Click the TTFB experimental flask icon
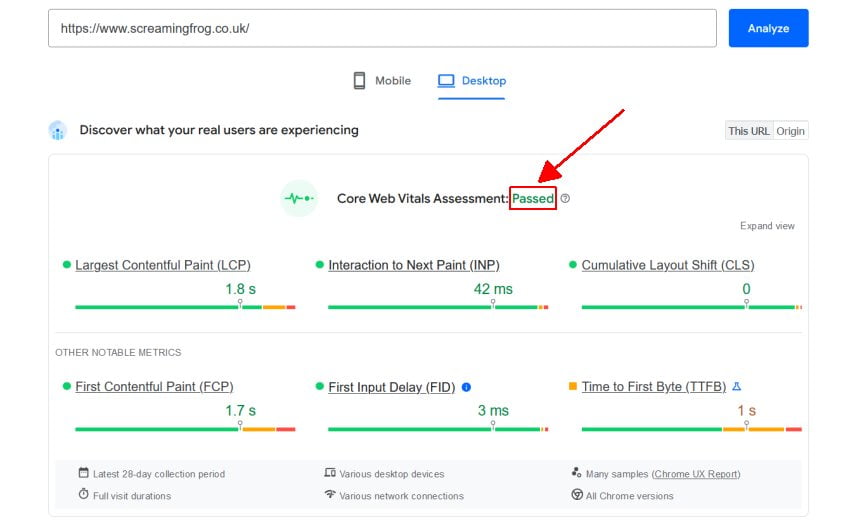The height and width of the screenshot is (529, 850). 736,386
